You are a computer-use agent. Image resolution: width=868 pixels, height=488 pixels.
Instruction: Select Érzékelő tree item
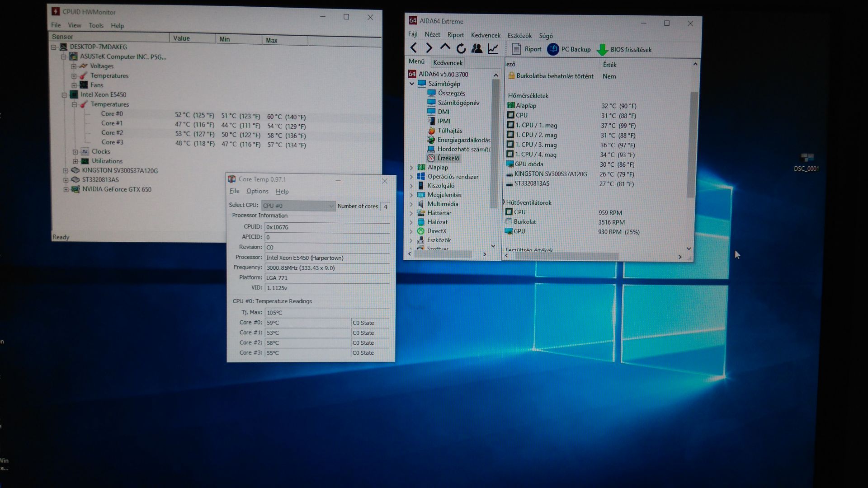point(448,158)
